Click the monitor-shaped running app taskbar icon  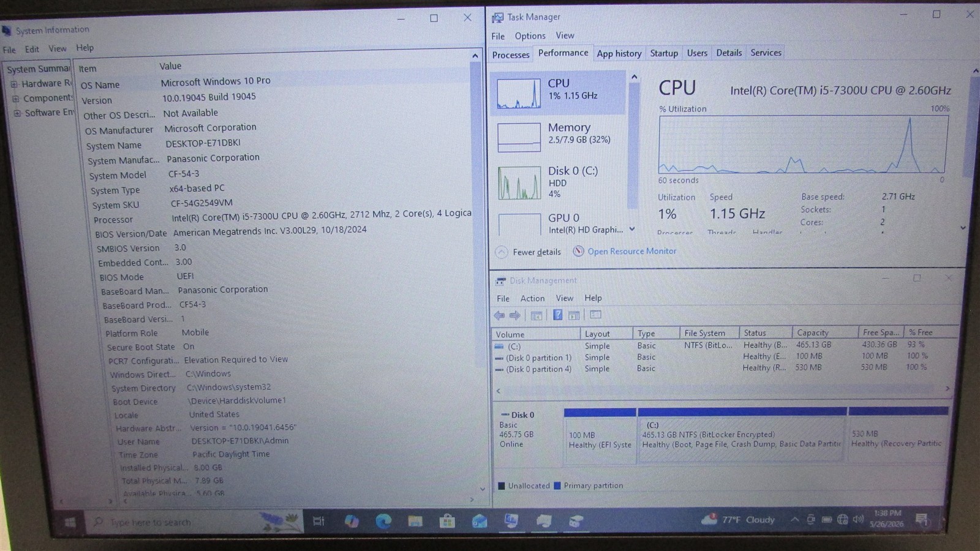pos(511,520)
